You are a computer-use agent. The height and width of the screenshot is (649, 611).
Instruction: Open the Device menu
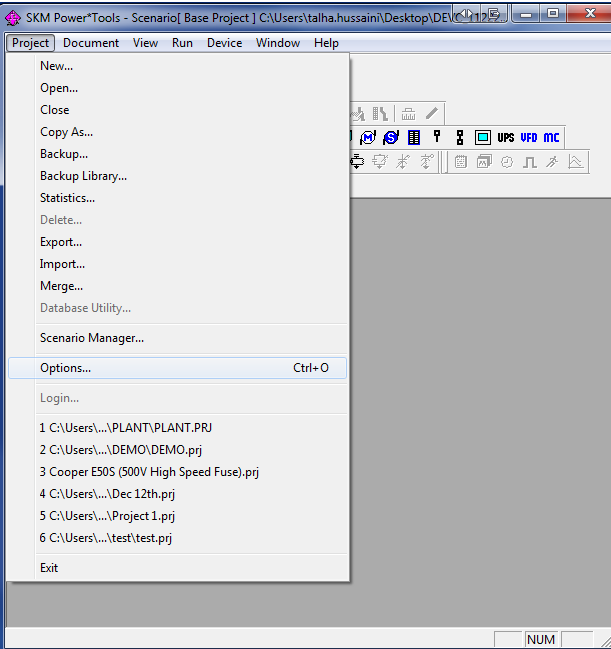[x=224, y=43]
